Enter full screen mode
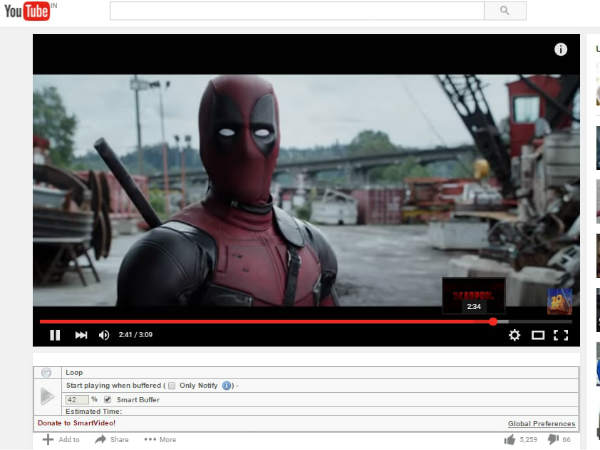The image size is (600, 450). click(x=561, y=335)
